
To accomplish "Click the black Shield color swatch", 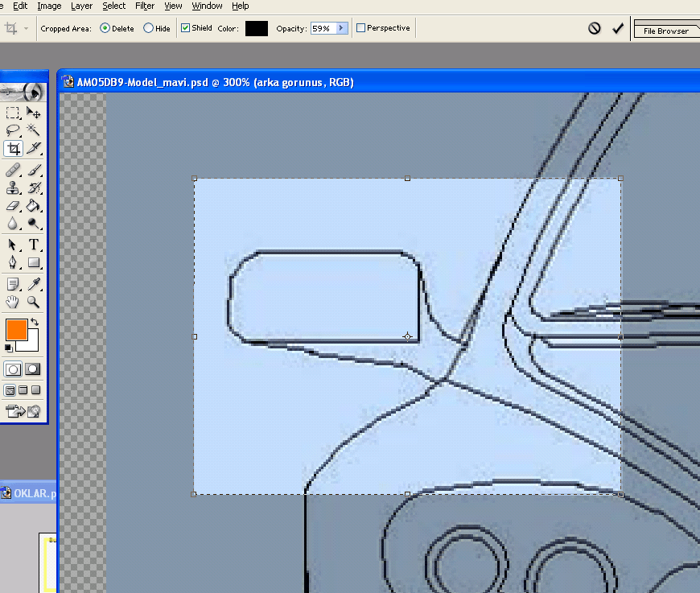I will (x=256, y=28).
